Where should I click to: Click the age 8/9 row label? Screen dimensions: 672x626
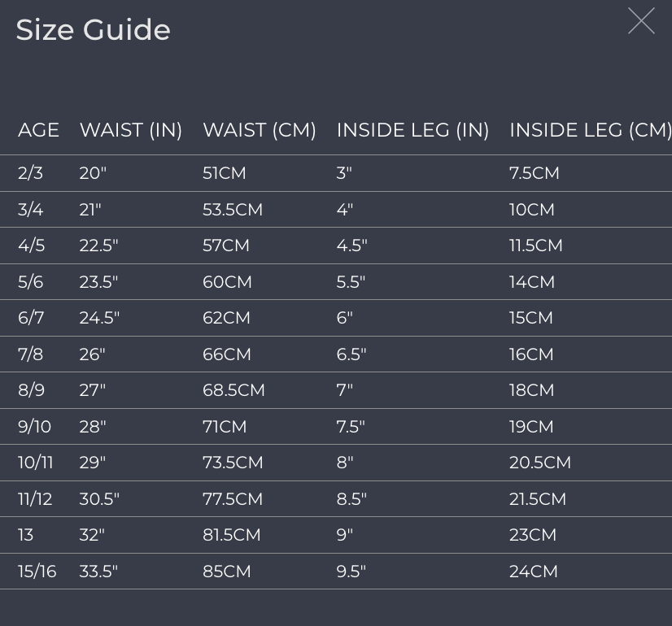pos(31,390)
